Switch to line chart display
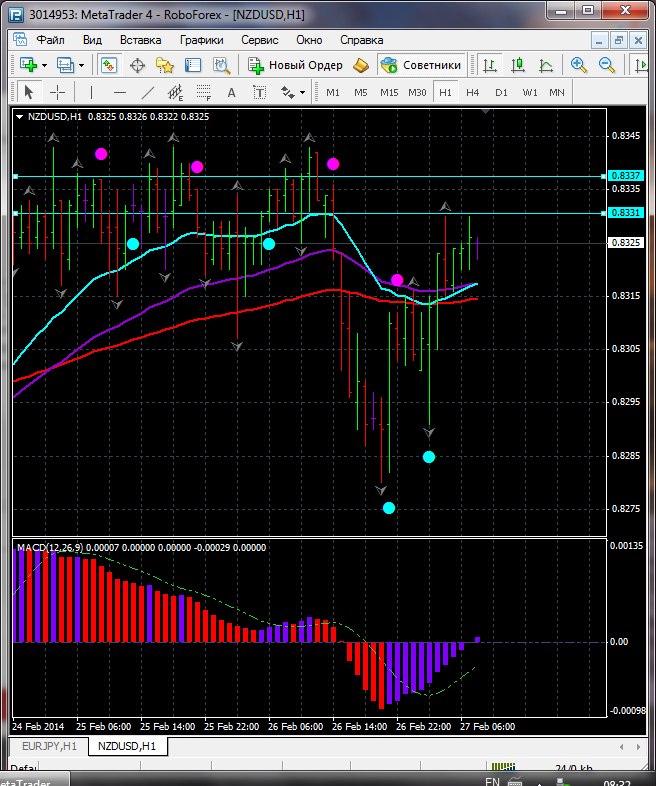656x786 pixels. (x=546, y=66)
